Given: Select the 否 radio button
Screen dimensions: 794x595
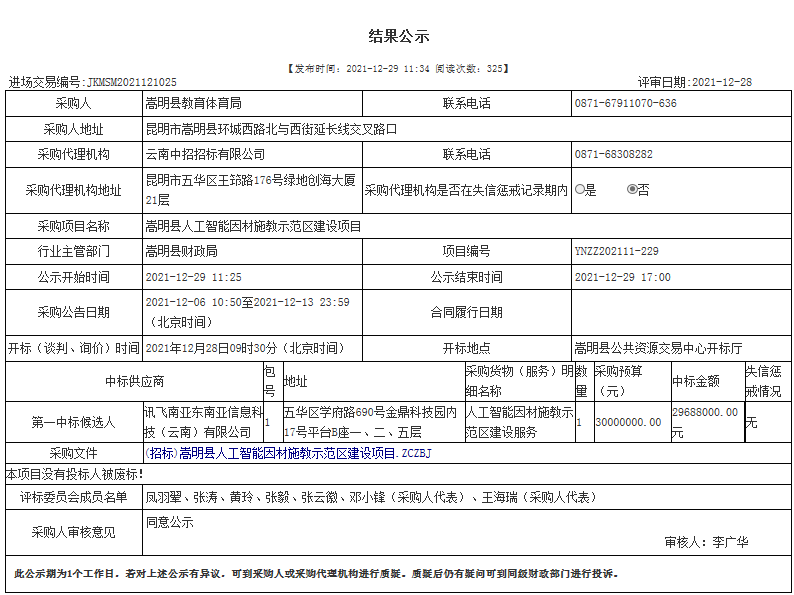Looking at the screenshot, I should coord(632,189).
